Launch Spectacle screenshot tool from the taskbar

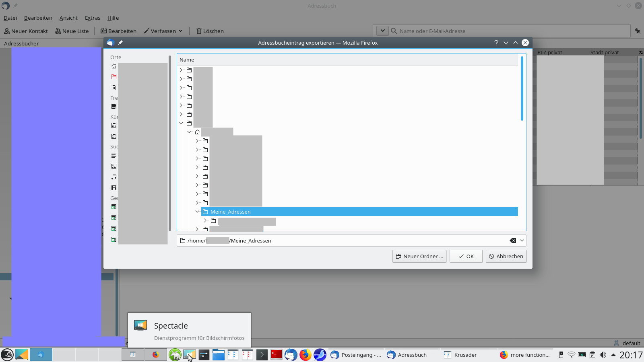click(189, 355)
